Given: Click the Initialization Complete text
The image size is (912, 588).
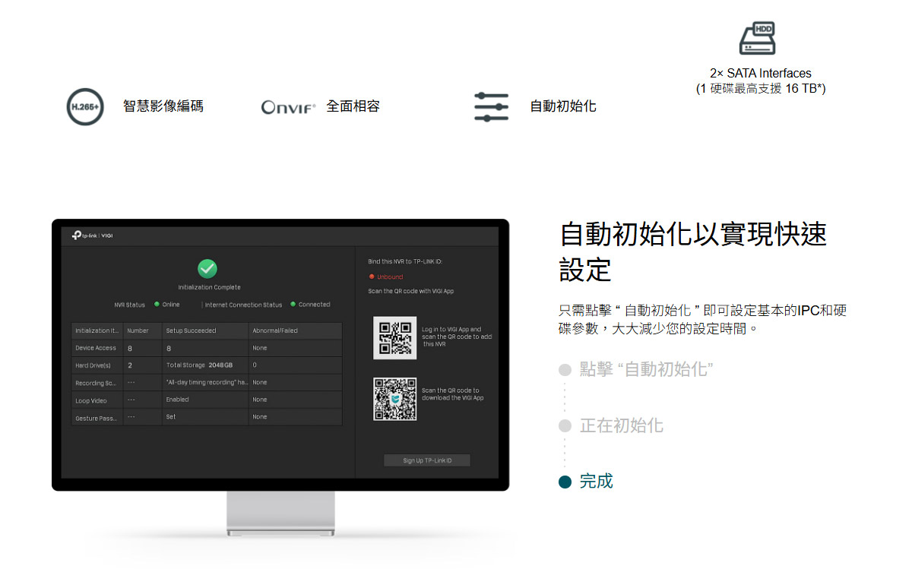Looking at the screenshot, I should click(209, 287).
